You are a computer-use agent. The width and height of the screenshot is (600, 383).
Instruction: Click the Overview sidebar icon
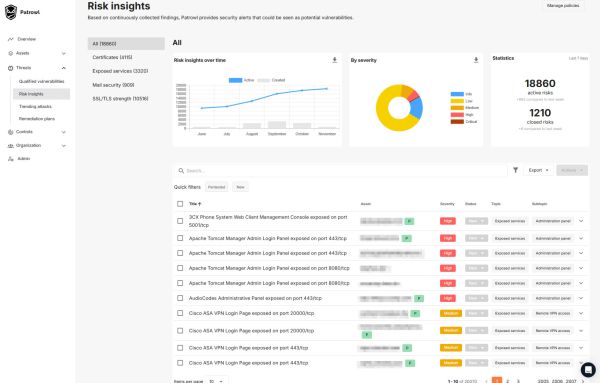click(x=10, y=39)
